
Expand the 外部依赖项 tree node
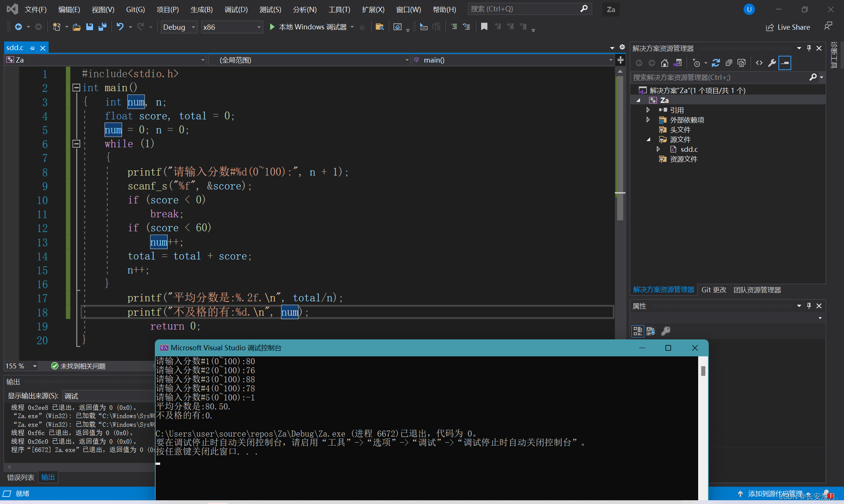pyautogui.click(x=648, y=120)
